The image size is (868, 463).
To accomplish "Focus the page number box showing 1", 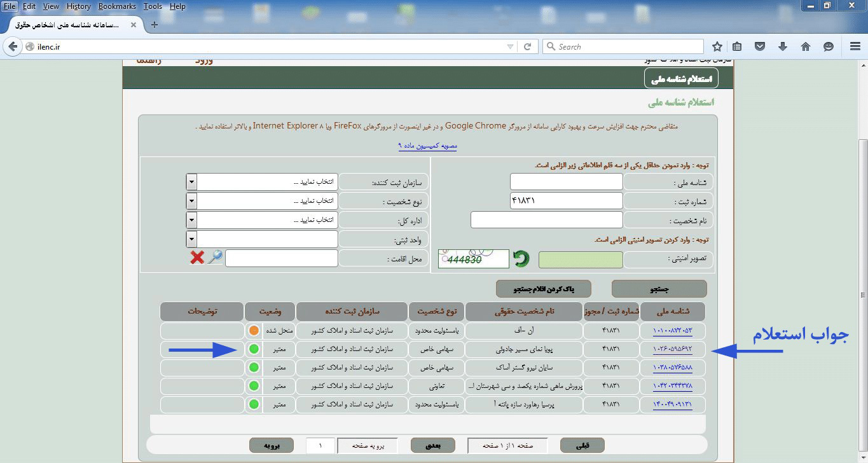I will (320, 446).
